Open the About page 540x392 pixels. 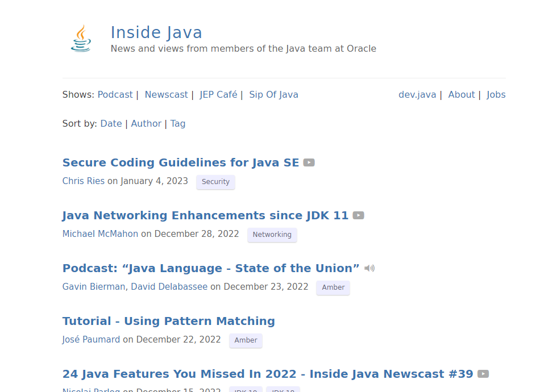click(x=462, y=95)
